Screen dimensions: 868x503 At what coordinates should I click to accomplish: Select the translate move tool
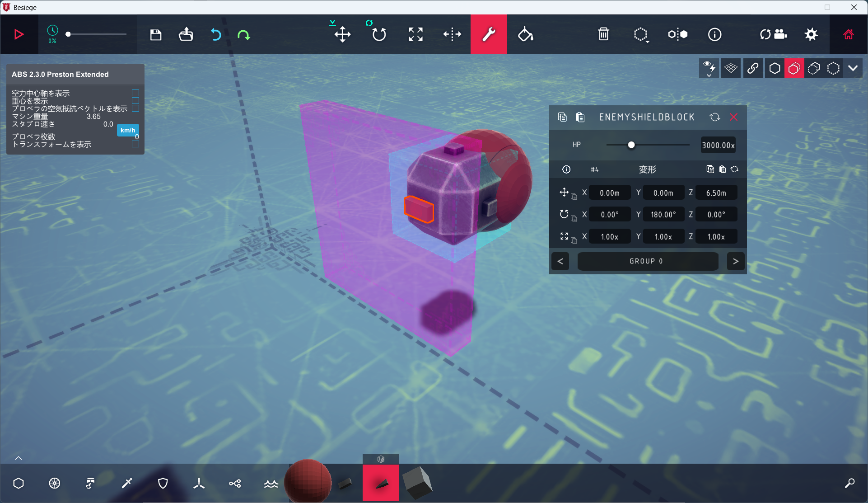point(342,34)
